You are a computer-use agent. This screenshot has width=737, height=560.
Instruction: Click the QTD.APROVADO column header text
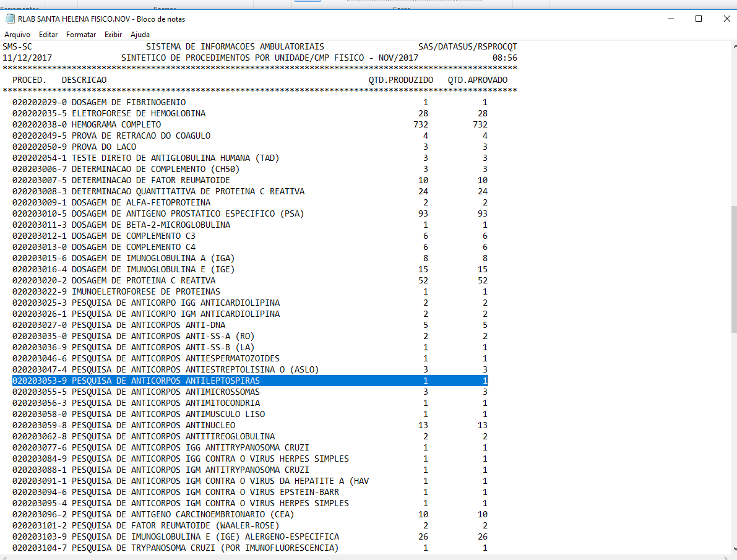477,80
